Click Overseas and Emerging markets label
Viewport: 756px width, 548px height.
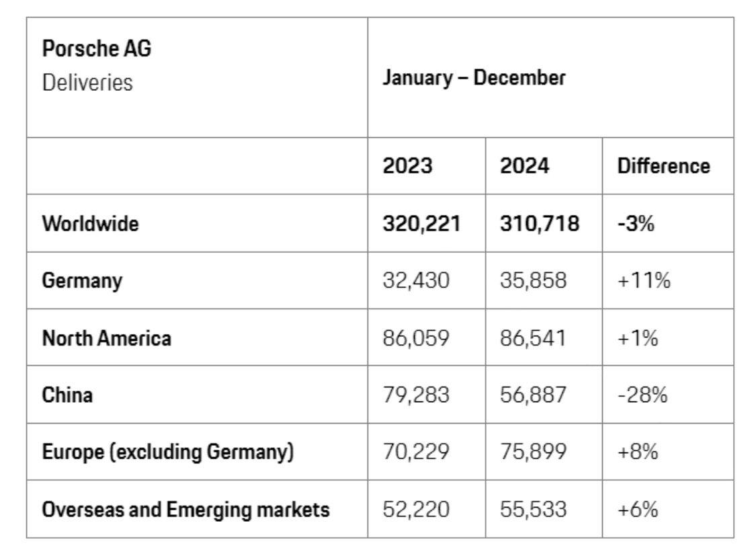coord(185,509)
